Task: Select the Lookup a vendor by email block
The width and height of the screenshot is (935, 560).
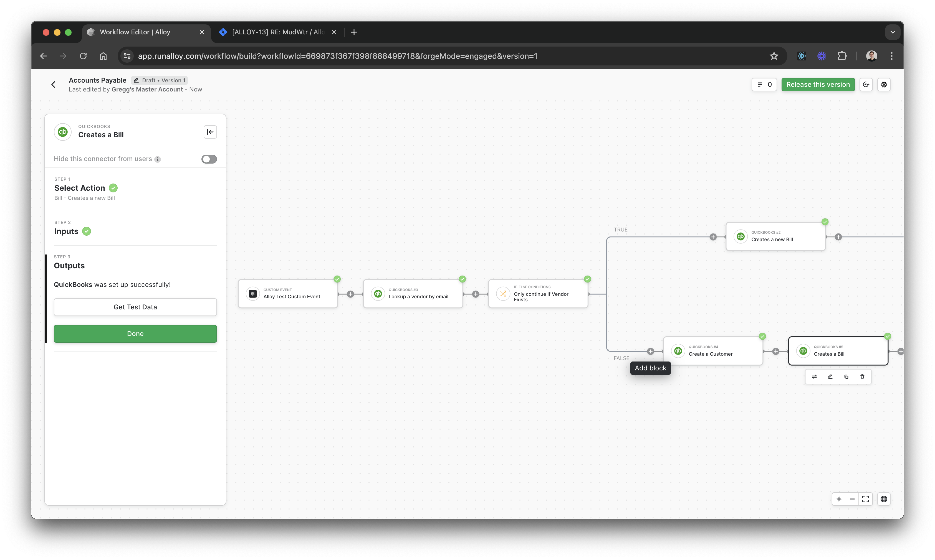Action: pos(413,294)
